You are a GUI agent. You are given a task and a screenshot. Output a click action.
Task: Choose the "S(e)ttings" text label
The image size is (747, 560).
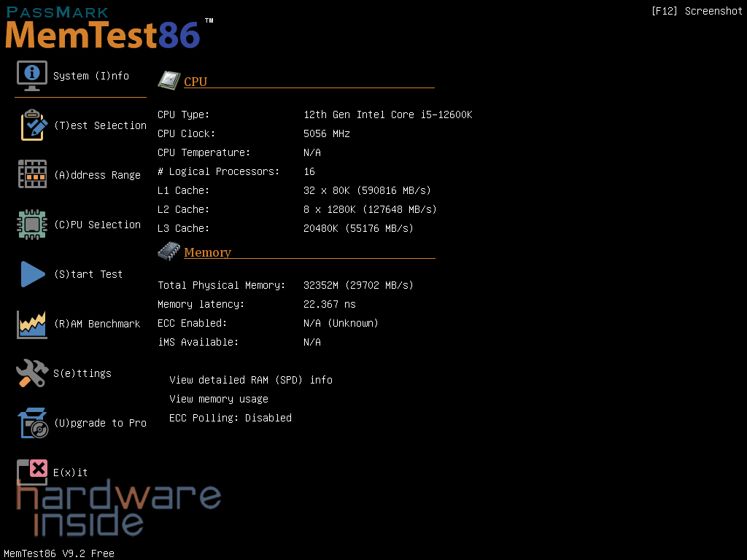(82, 373)
